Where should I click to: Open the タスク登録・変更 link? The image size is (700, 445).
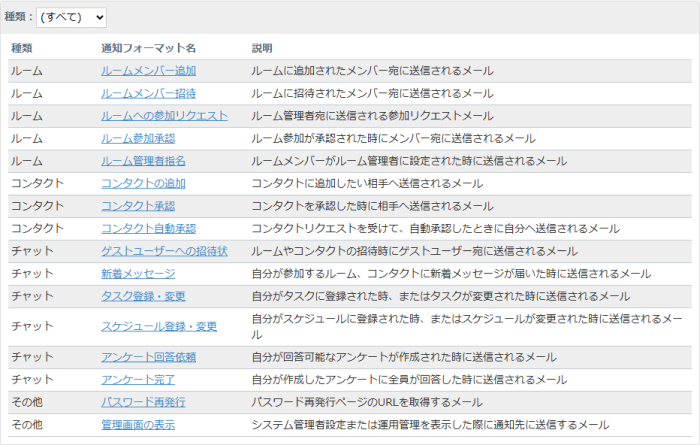pyautogui.click(x=143, y=296)
